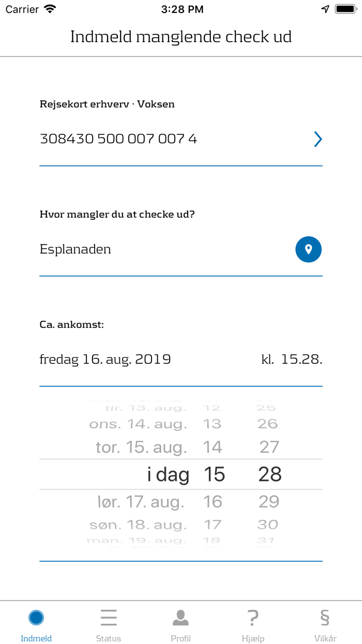Image resolution: width=362 pixels, height=644 pixels.
Task: Tap the blue location pin icon
Action: (x=308, y=249)
